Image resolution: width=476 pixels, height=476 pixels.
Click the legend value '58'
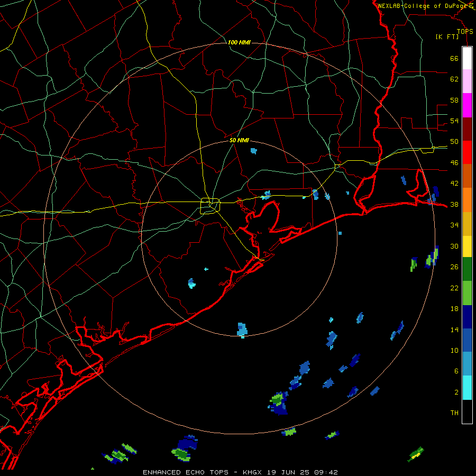[454, 100]
